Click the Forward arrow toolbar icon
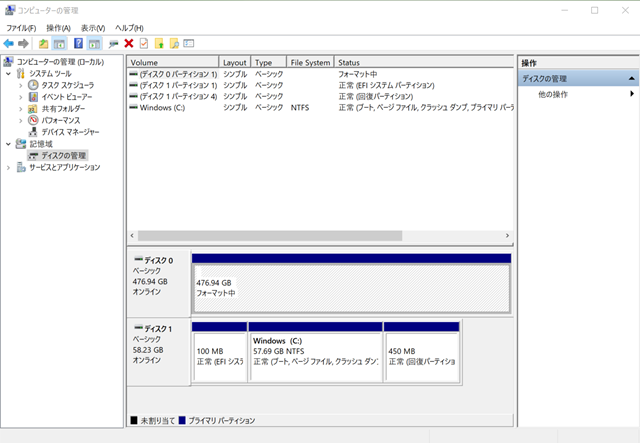 [x=23, y=43]
